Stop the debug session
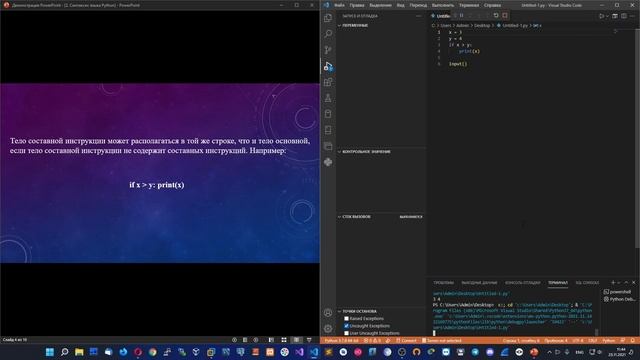 tap(505, 16)
